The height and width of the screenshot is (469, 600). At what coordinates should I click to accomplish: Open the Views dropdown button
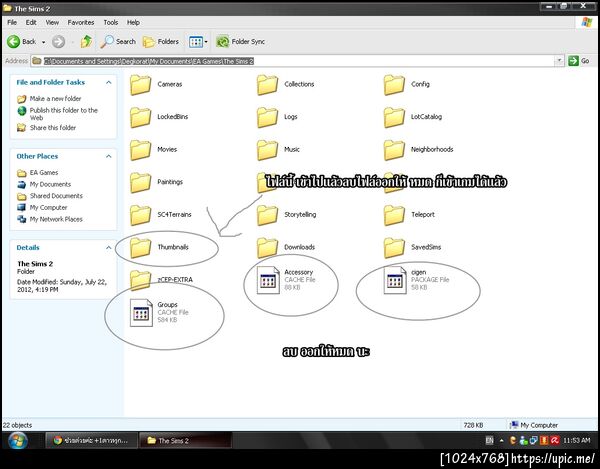[x=198, y=41]
